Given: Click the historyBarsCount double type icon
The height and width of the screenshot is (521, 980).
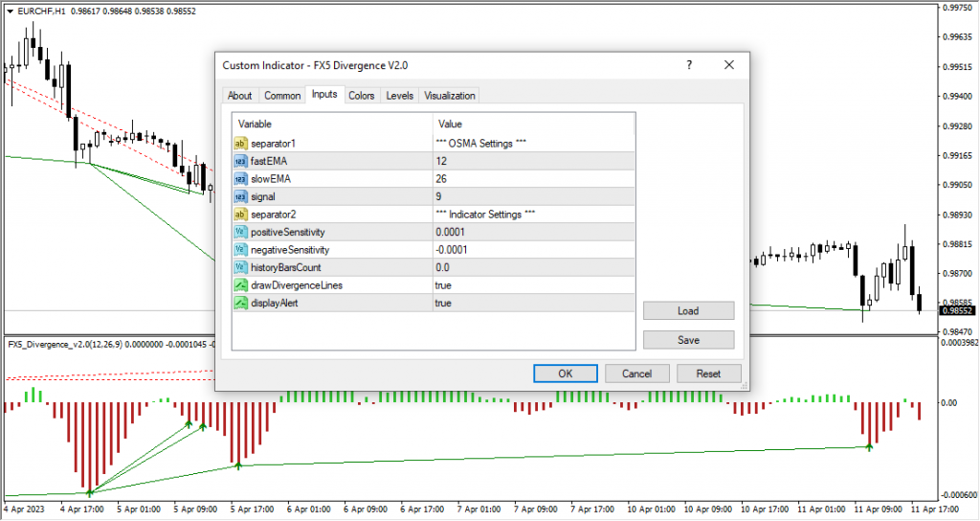Looking at the screenshot, I should (x=241, y=267).
